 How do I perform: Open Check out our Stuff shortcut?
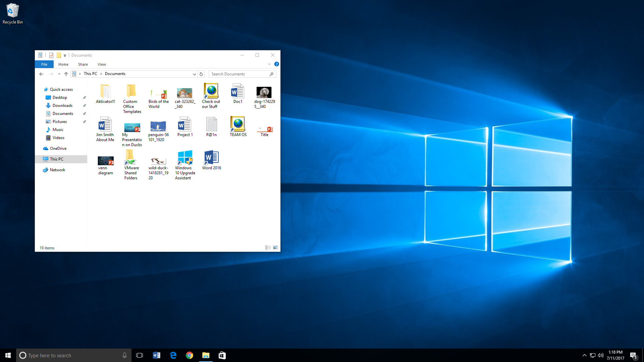coord(211,96)
